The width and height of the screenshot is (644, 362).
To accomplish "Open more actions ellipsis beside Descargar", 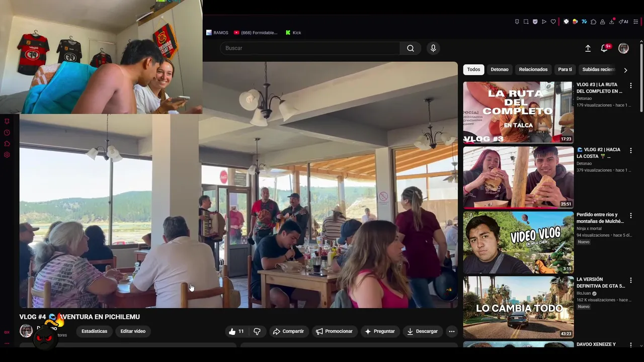I will click(452, 331).
